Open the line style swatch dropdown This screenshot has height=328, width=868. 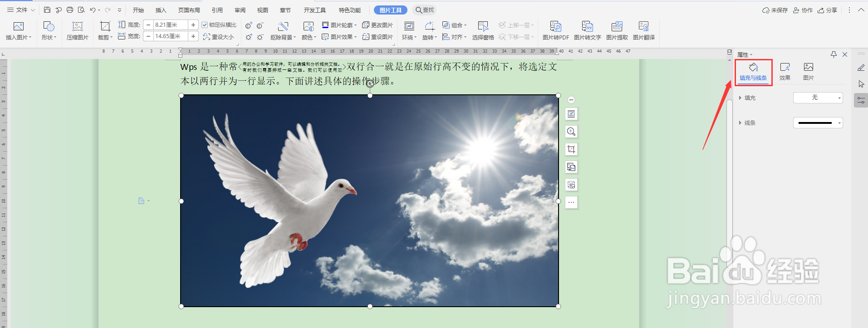tap(818, 122)
